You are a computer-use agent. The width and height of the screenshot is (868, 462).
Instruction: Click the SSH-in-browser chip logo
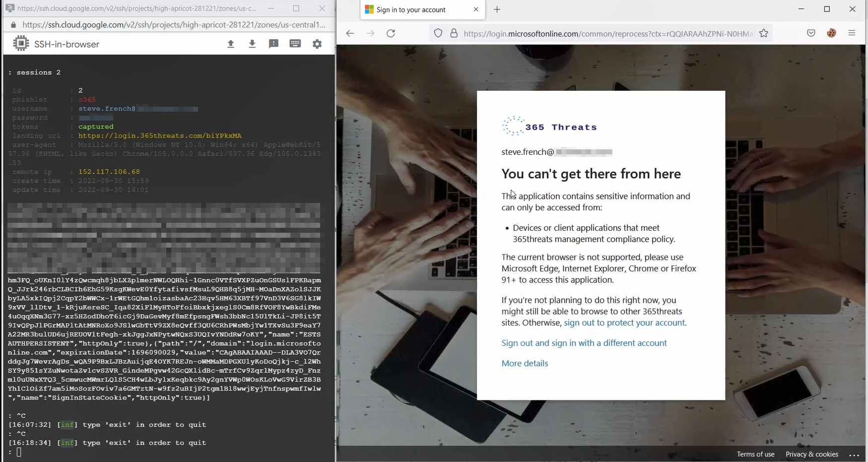(21, 44)
